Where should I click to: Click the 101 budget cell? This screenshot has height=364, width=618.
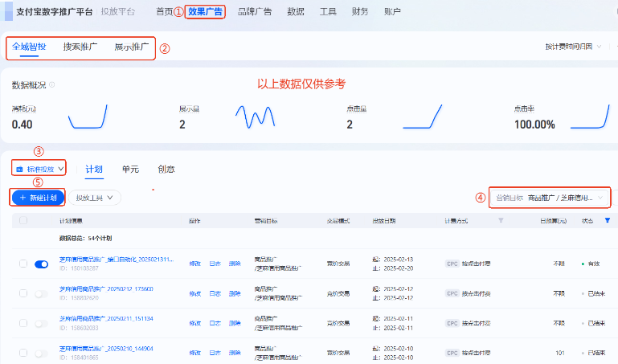560,353
